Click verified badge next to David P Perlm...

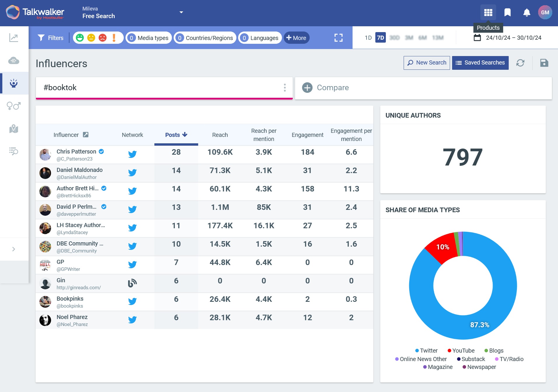(104, 207)
